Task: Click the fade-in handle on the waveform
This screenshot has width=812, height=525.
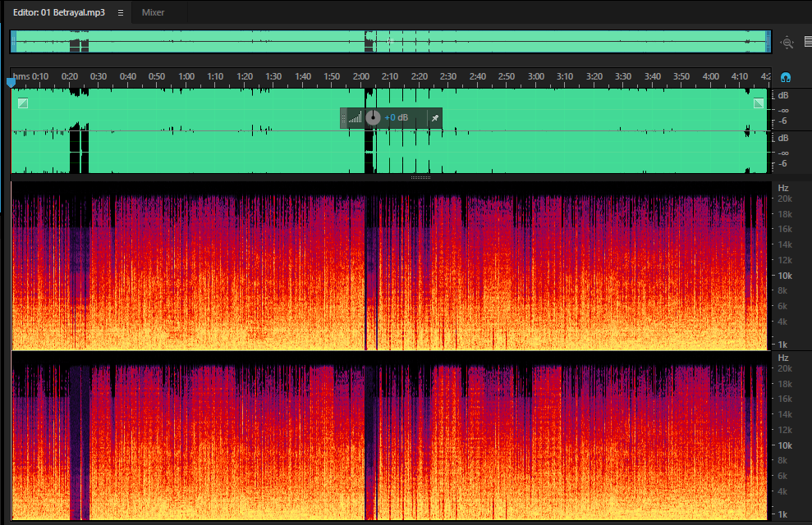Action: coord(23,103)
